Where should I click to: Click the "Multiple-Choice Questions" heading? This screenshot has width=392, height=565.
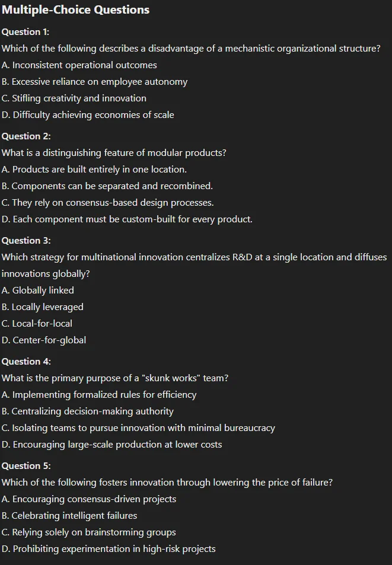pos(76,10)
